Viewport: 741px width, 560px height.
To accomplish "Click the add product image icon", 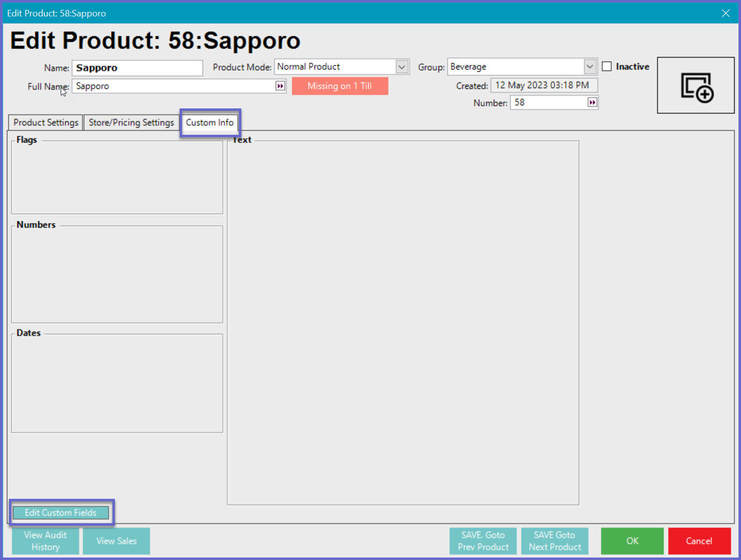I will point(696,86).
